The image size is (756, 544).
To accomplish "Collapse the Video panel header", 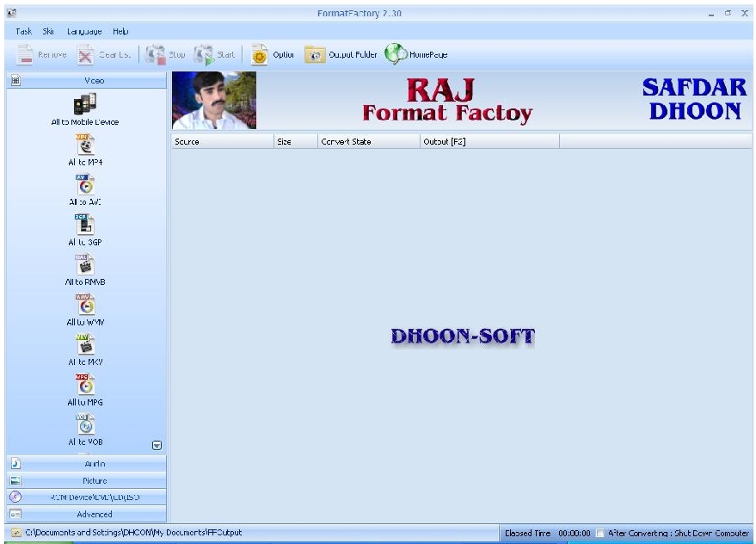I will tap(86, 80).
